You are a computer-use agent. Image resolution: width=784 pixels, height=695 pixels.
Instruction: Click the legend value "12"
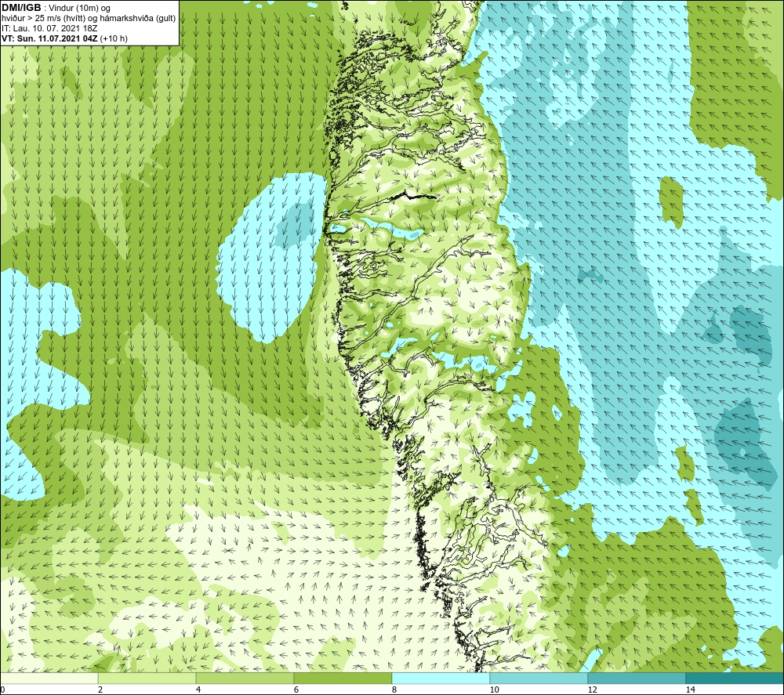click(592, 690)
